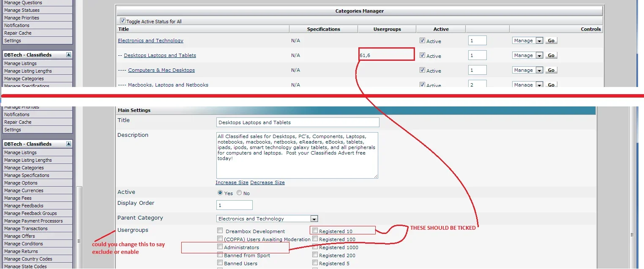The image size is (644, 269).
Task: Toggle Active Status for All checkbox
Action: (123, 21)
